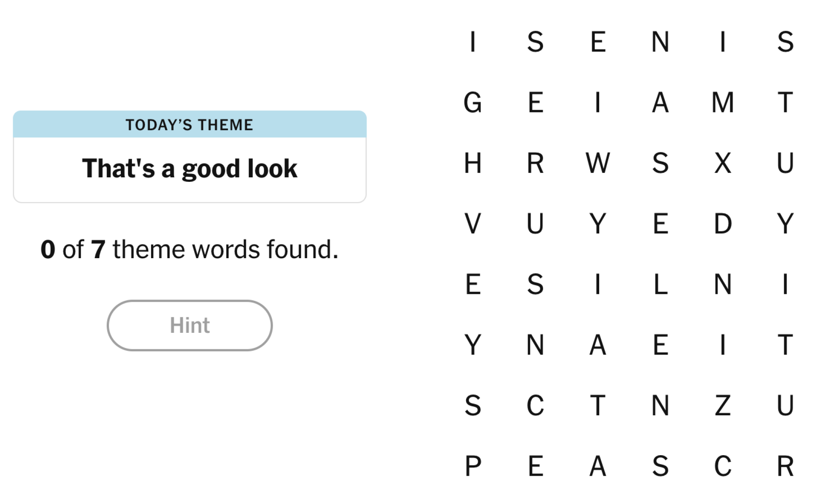Select the letter P in the bottom-left corner

(473, 467)
